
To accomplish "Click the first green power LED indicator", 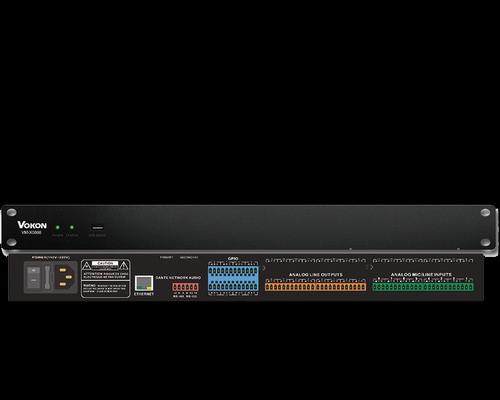I will [x=58, y=228].
